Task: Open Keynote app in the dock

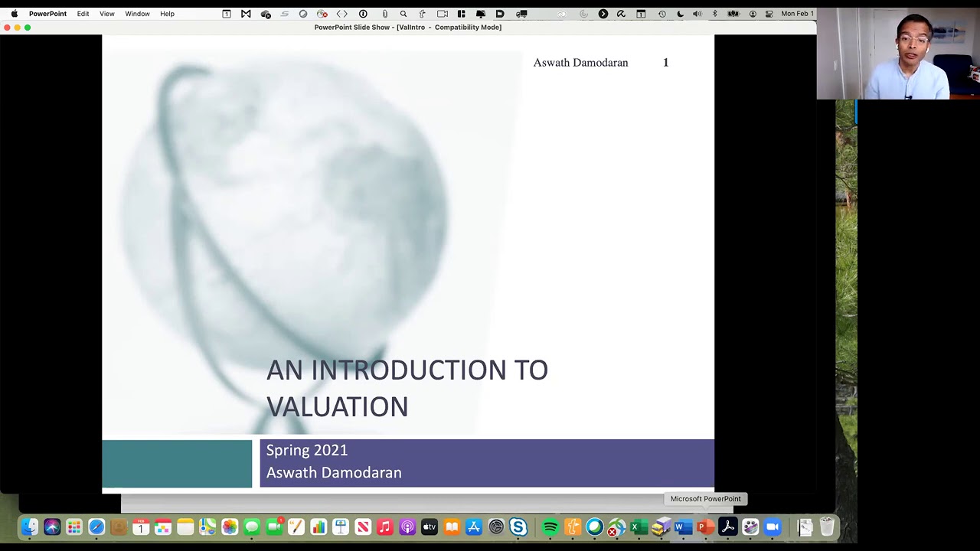Action: coord(341,527)
